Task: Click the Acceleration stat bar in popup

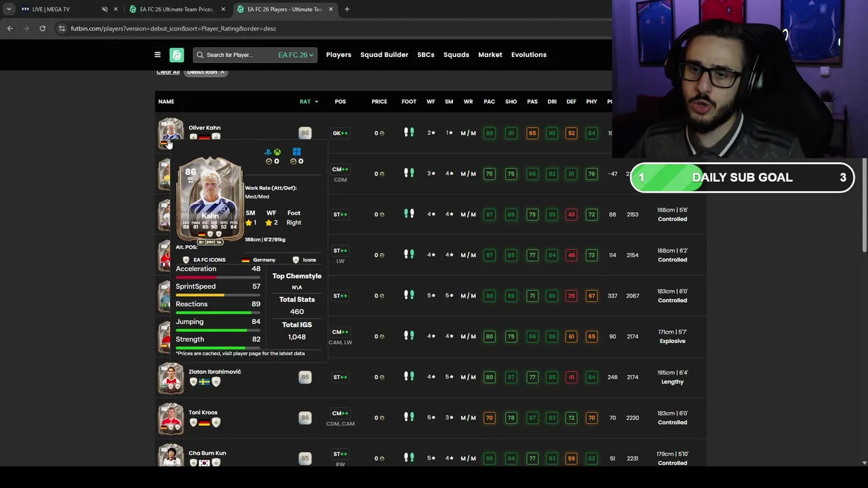Action: point(218,278)
